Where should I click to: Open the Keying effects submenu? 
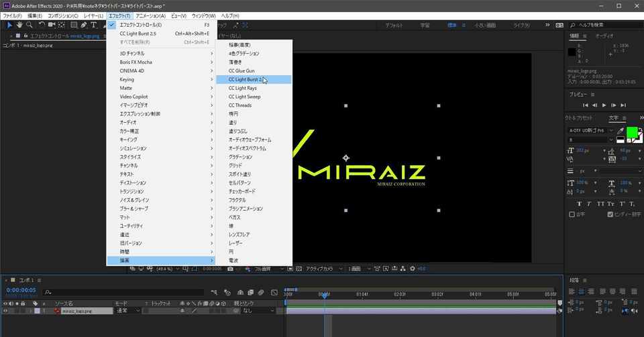click(161, 79)
